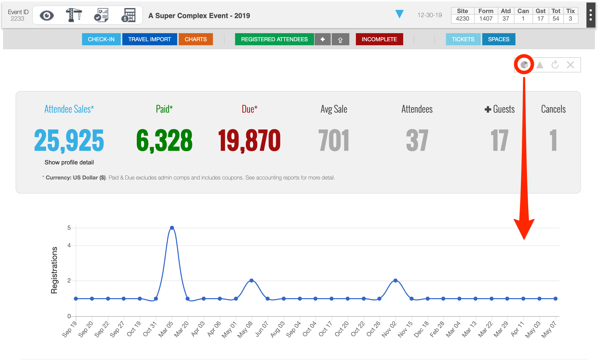Click the Cancels heading
The image size is (598, 364).
point(553,109)
